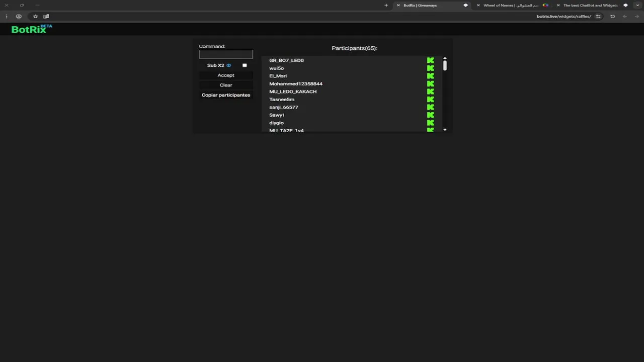Click the Clear button
The height and width of the screenshot is (362, 644).
click(x=226, y=85)
